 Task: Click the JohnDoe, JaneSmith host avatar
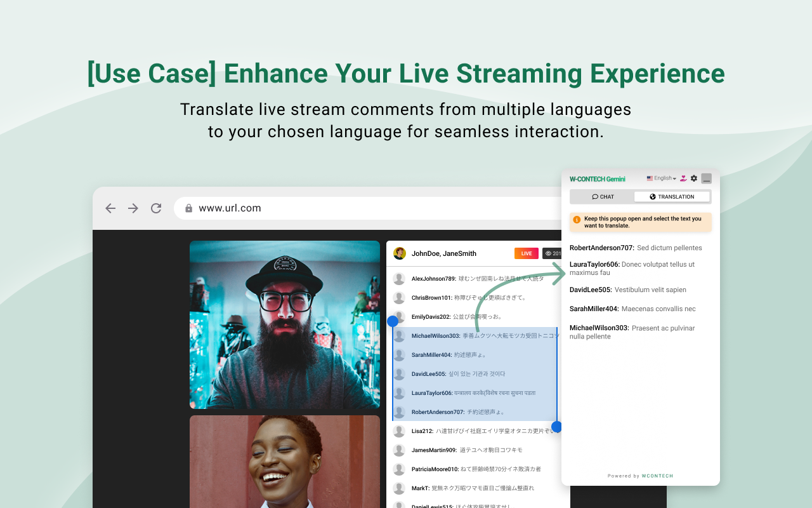click(400, 253)
